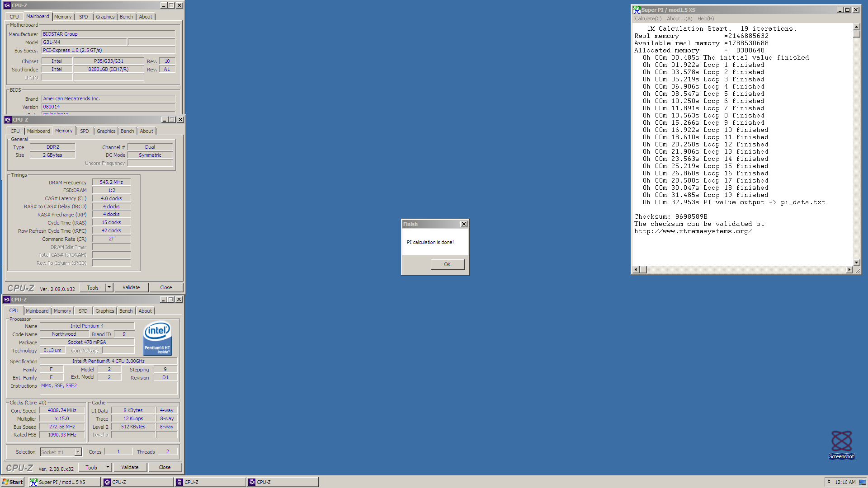Click the CPU-Z icon in the Memory window title bar

[8, 120]
